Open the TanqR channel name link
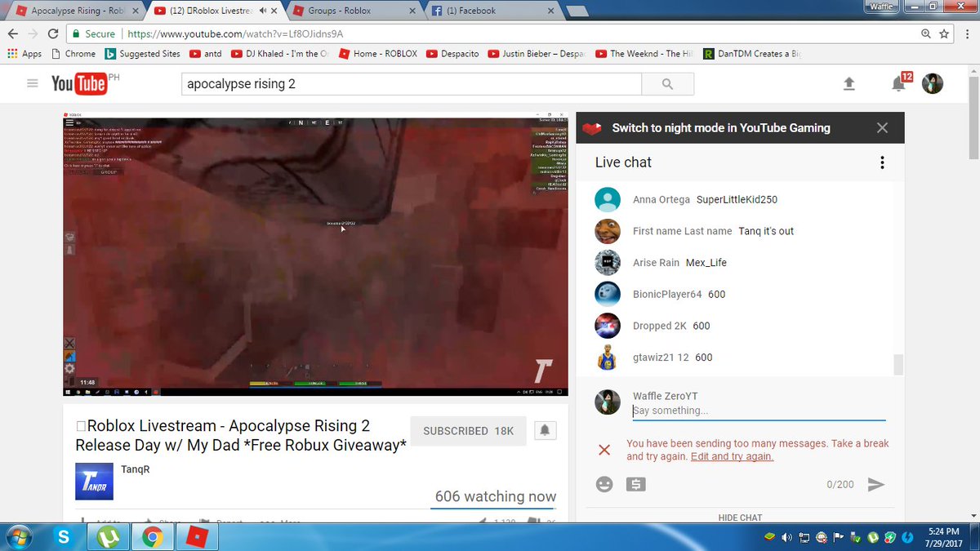The height and width of the screenshot is (551, 980). click(x=136, y=469)
